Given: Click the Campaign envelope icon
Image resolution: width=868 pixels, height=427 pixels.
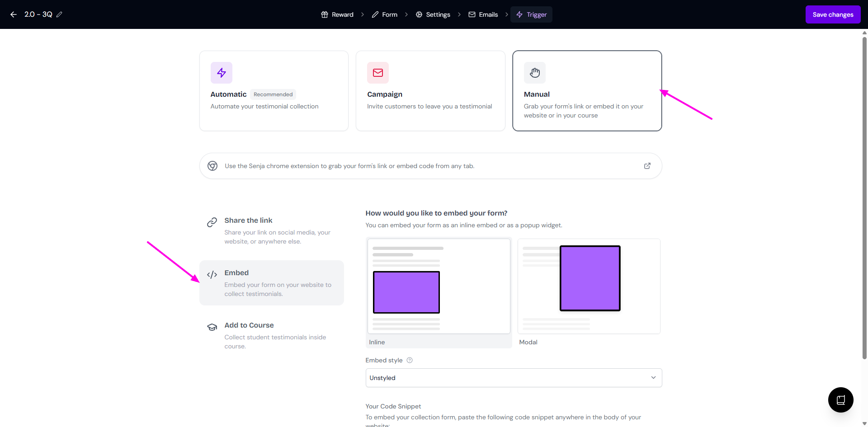Looking at the screenshot, I should point(377,73).
